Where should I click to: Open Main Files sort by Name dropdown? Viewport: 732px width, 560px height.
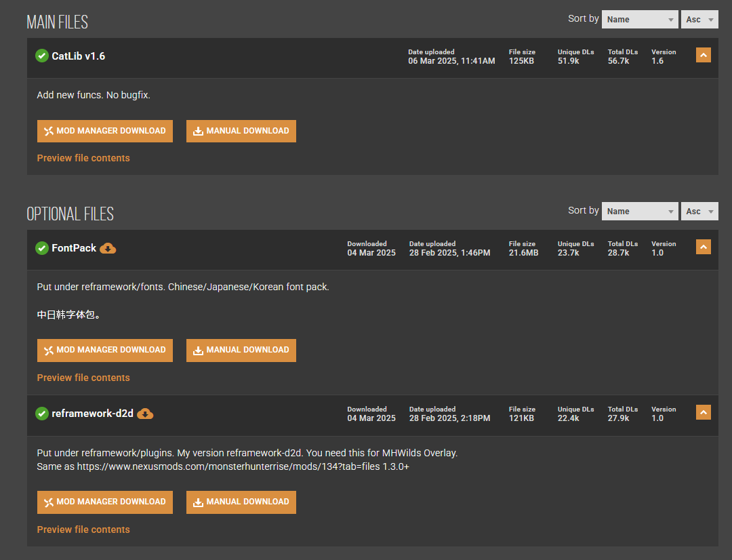640,20
